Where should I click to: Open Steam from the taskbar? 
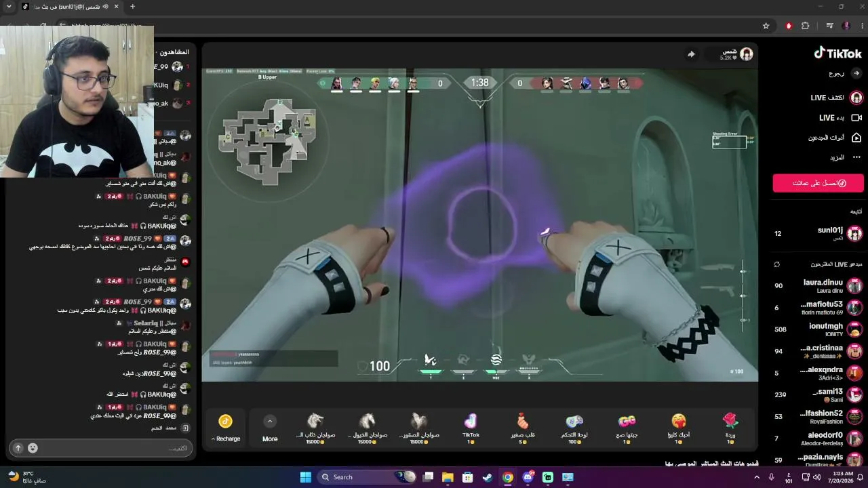(x=488, y=477)
